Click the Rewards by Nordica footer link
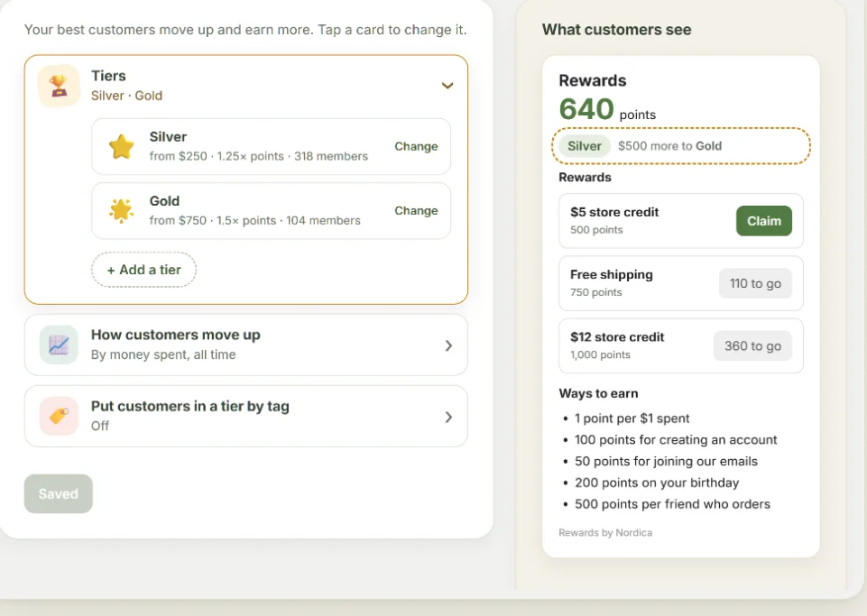This screenshot has height=616, width=867. 604,532
